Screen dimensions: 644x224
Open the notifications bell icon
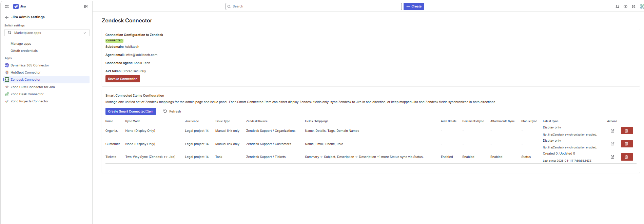coord(617,6)
